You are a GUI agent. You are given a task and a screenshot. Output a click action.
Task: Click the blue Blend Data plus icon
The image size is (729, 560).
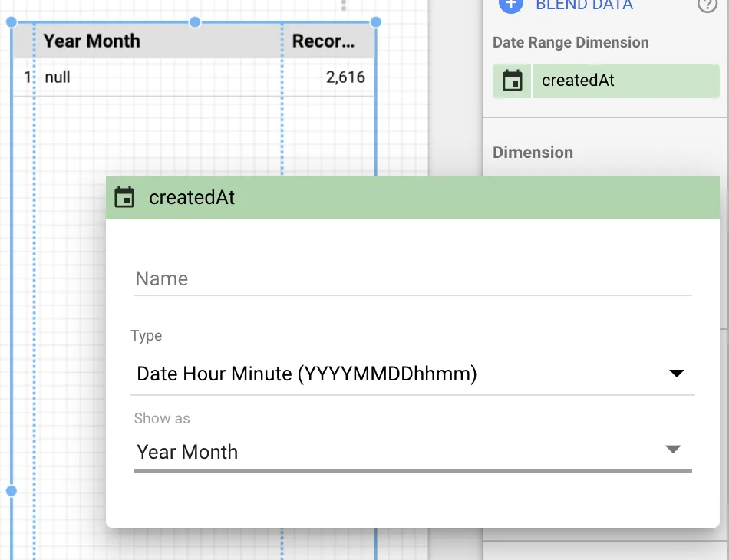tap(510, 4)
